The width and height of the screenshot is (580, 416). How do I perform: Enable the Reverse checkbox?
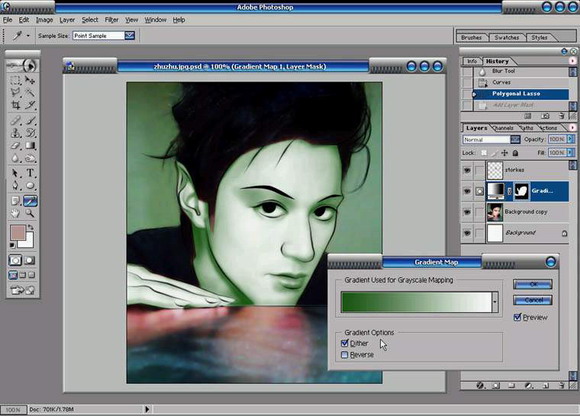coord(344,355)
